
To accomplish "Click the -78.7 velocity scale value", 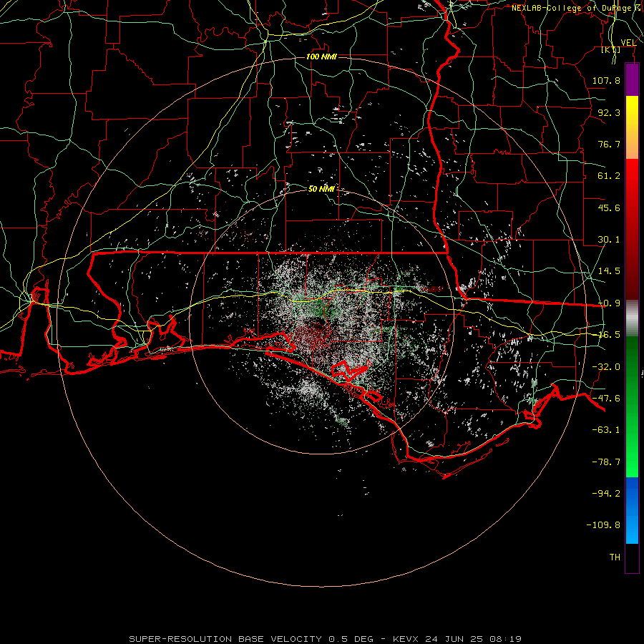I will [x=606, y=462].
